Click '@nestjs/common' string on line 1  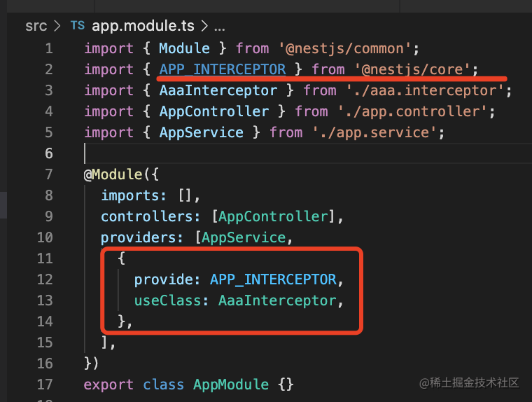coord(345,48)
